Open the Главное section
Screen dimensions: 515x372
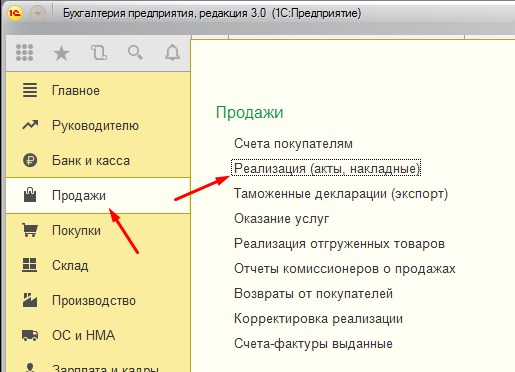[x=98, y=90]
